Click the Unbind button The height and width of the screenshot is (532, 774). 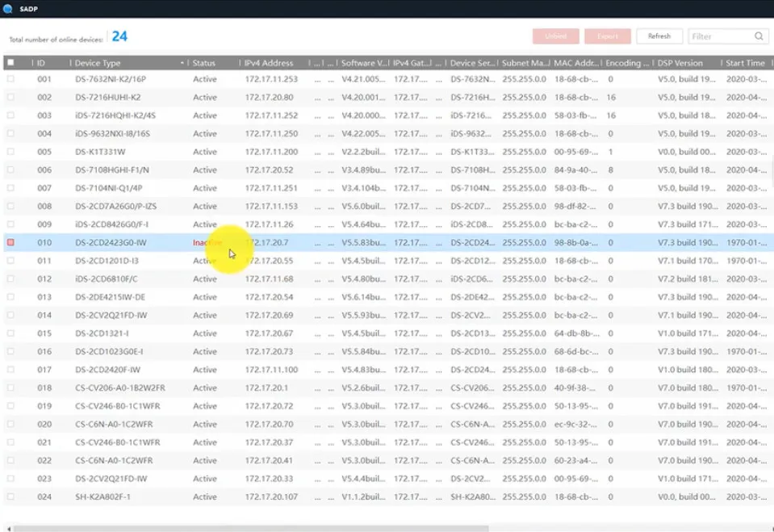point(555,36)
